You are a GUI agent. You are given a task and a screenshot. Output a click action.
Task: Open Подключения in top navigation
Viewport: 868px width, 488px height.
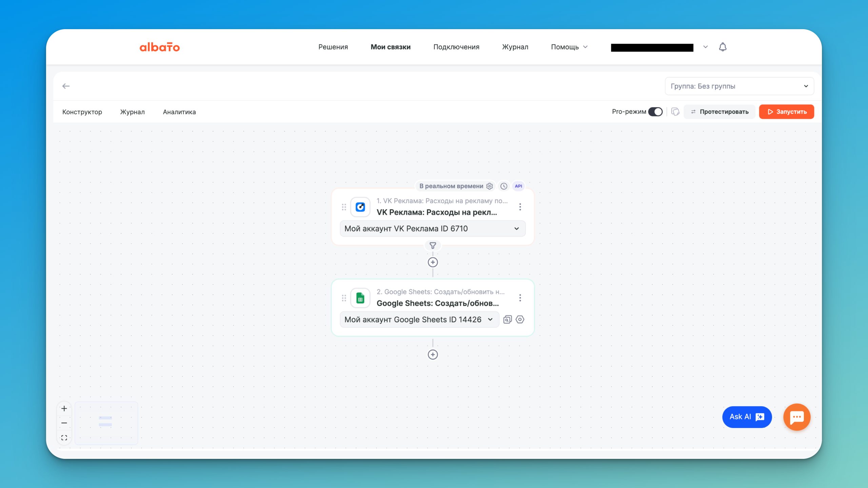[x=456, y=47]
